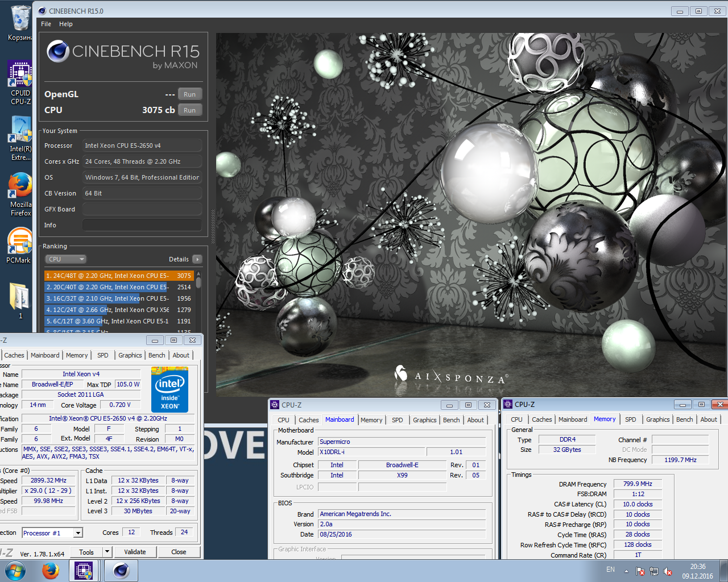Click the GFX Board field
The height and width of the screenshot is (582, 728).
[x=142, y=209]
